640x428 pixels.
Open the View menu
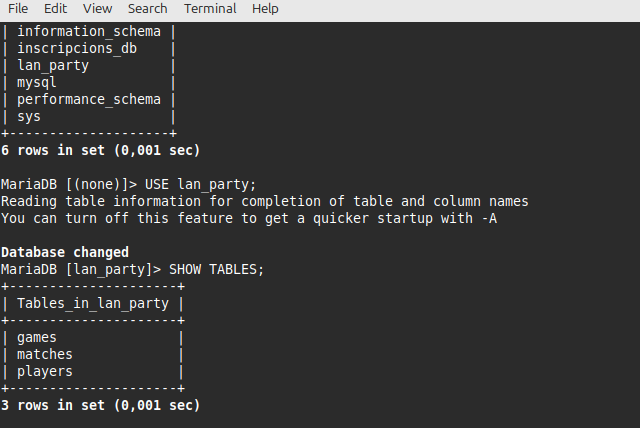click(x=98, y=9)
